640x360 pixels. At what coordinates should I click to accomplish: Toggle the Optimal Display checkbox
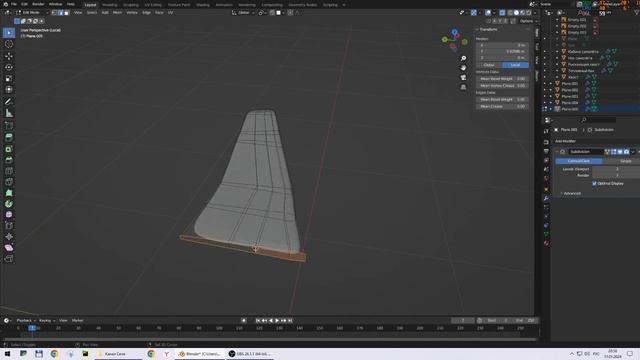click(594, 184)
